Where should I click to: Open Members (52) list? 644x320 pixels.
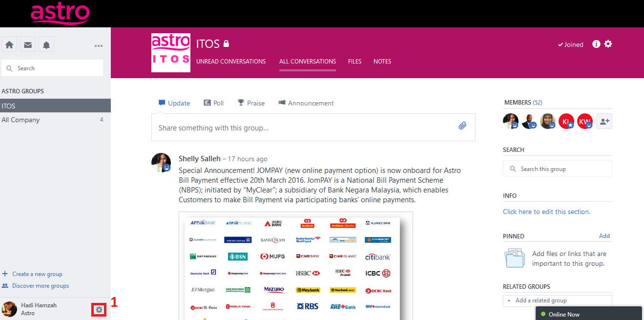(x=523, y=103)
